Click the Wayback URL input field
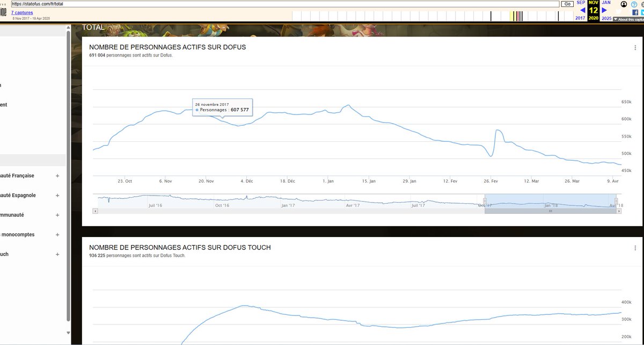This screenshot has height=345, width=644. tap(285, 4)
